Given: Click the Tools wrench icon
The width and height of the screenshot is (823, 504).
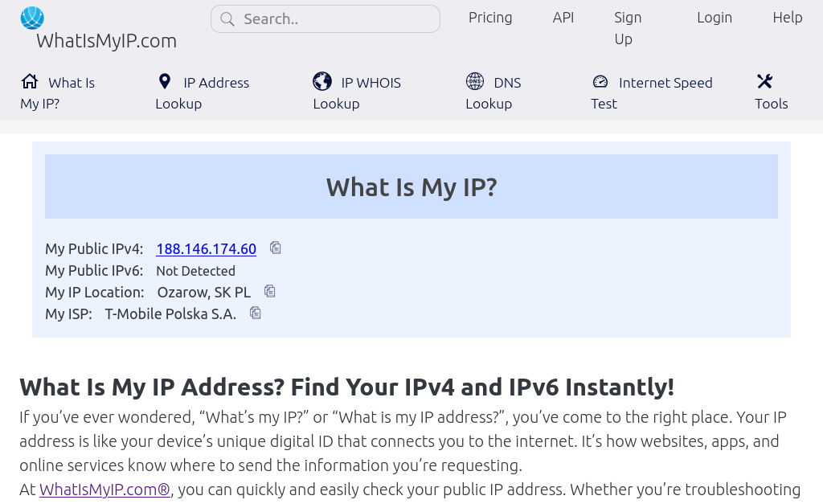Looking at the screenshot, I should [x=764, y=81].
